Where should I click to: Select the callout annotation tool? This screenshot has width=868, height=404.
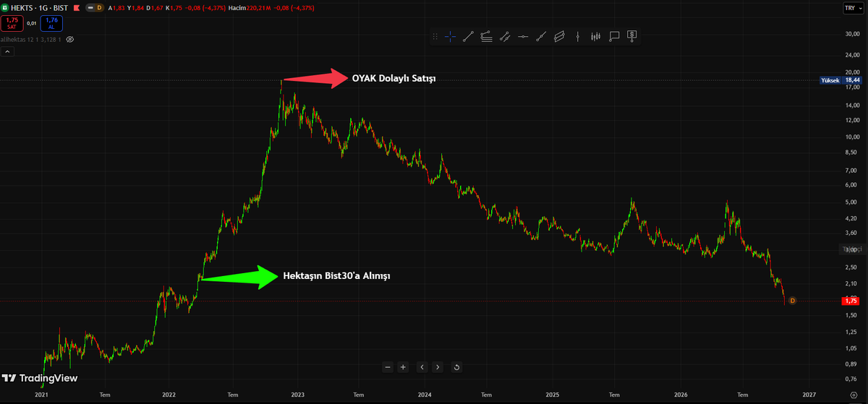click(614, 36)
